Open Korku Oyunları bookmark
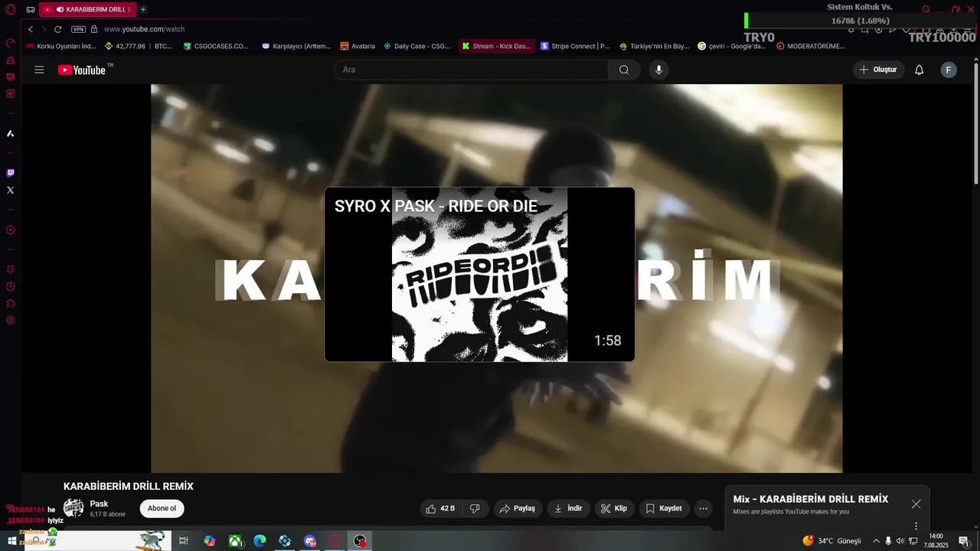 point(60,46)
